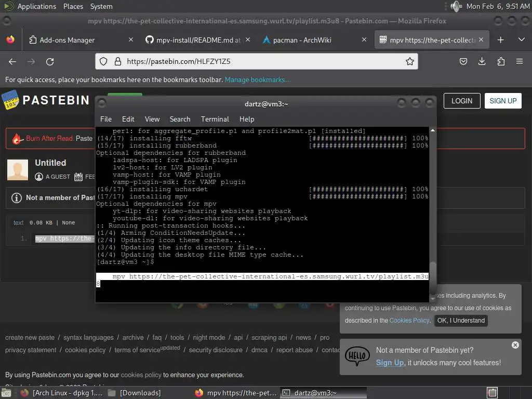Open the terminal Help menu
This screenshot has height=399, width=532.
pos(247,119)
